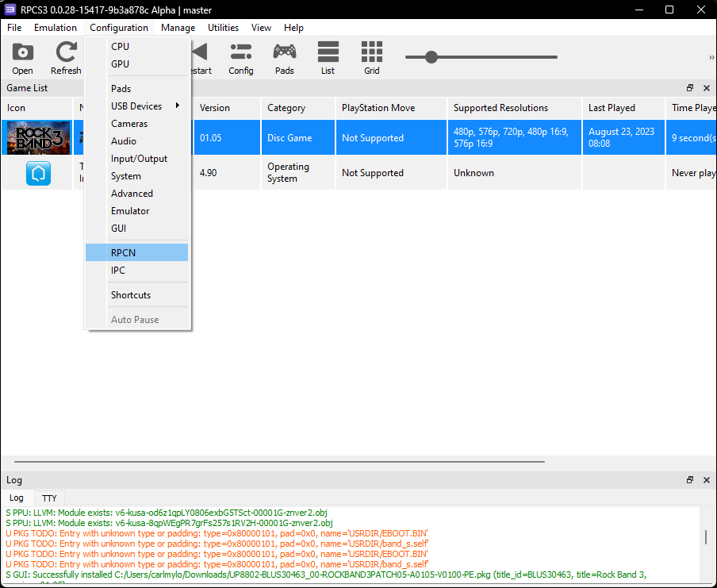This screenshot has height=588, width=717.
Task: Open the Help menu
Action: coord(293,28)
